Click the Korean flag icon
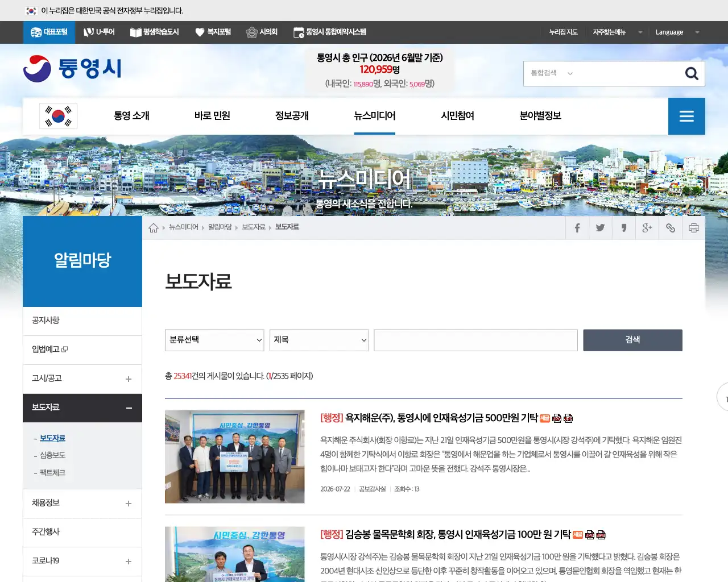Screen dimensions: 728x582 [58, 116]
